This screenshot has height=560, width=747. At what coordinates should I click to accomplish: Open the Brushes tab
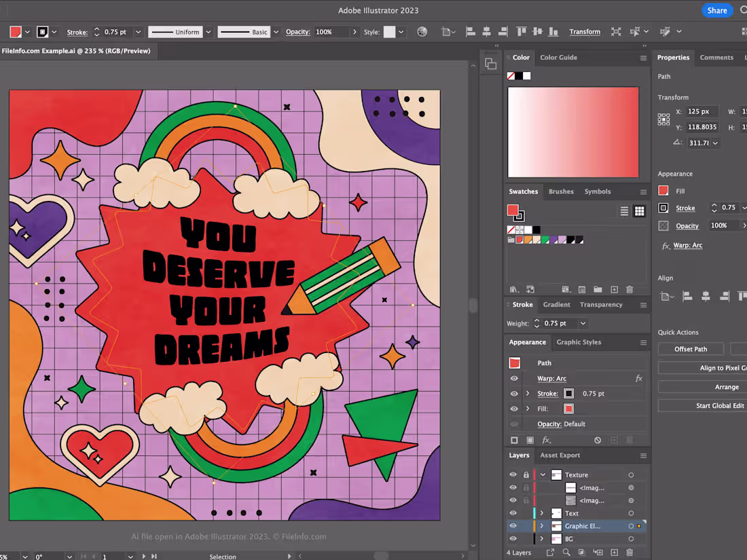click(x=561, y=191)
